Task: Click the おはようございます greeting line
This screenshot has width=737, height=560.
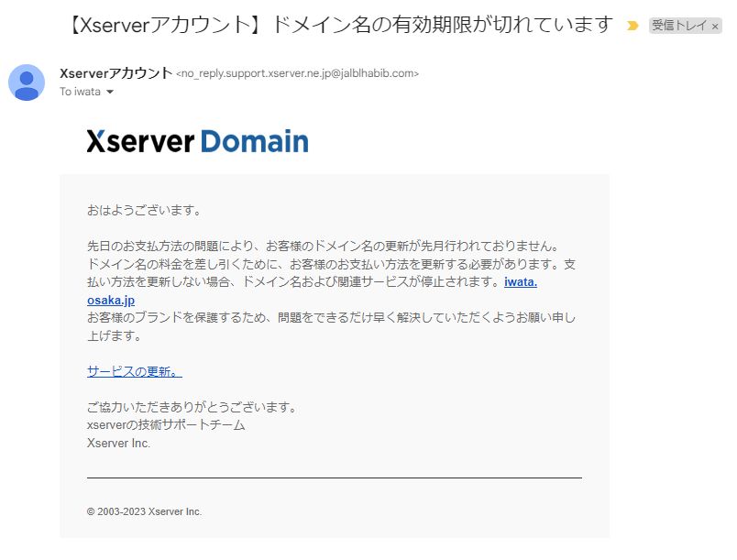Action: click(x=143, y=210)
